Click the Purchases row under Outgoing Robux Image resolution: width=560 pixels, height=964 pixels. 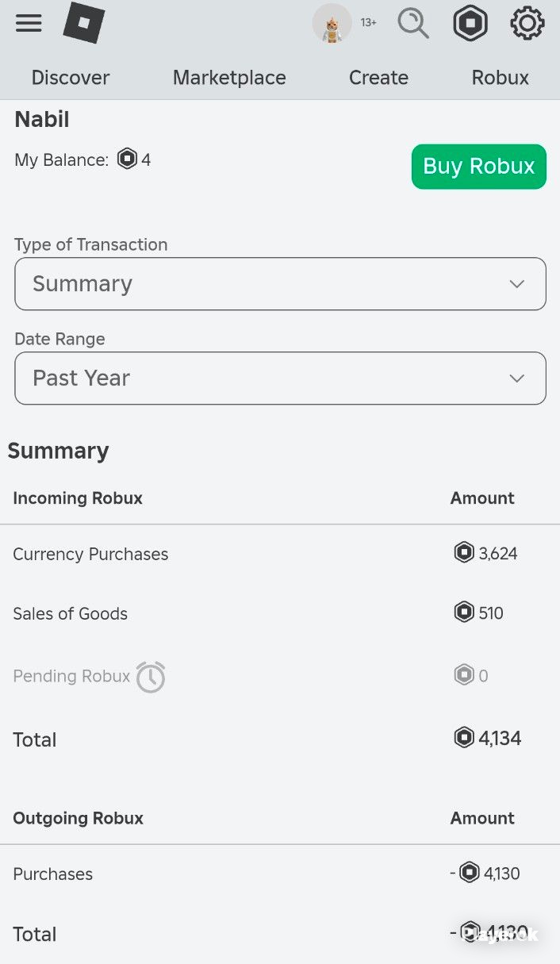click(280, 874)
